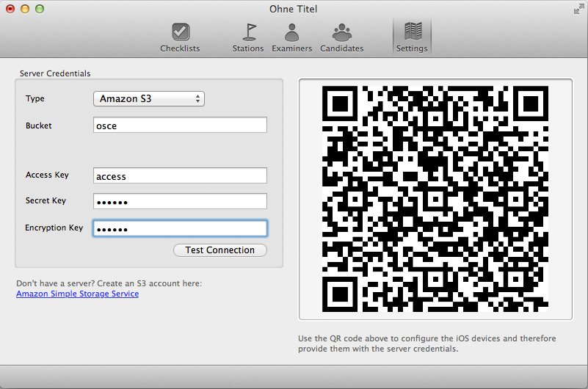Open the Stations flag icon

click(249, 32)
